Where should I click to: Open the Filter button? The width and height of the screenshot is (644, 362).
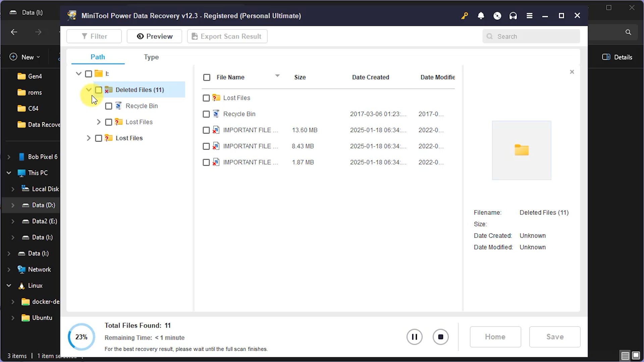pos(94,36)
